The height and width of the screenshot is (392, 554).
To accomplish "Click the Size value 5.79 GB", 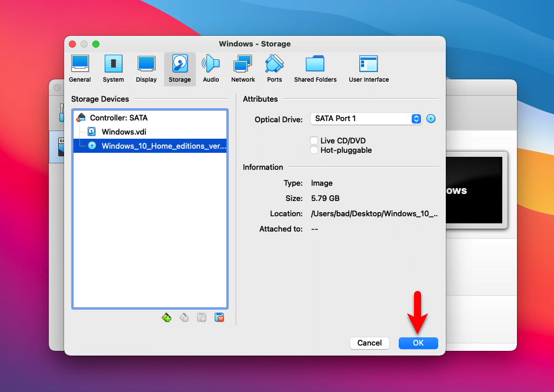I will click(325, 199).
